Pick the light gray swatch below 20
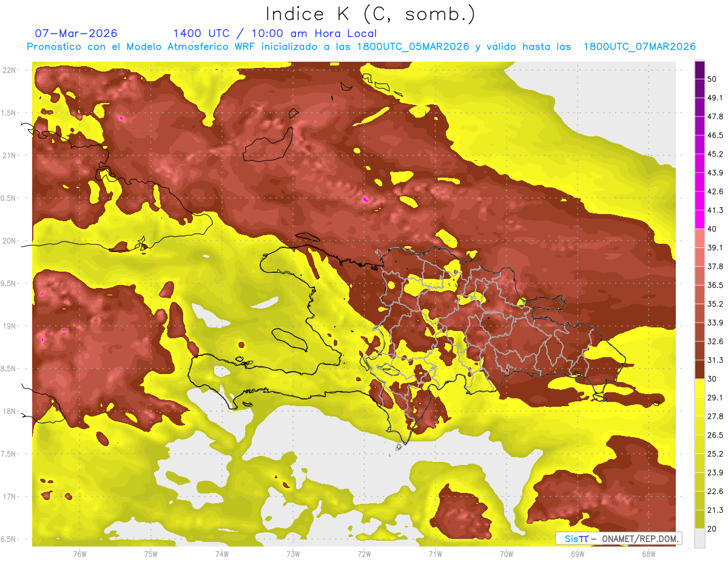The width and height of the screenshot is (728, 562). click(x=699, y=538)
